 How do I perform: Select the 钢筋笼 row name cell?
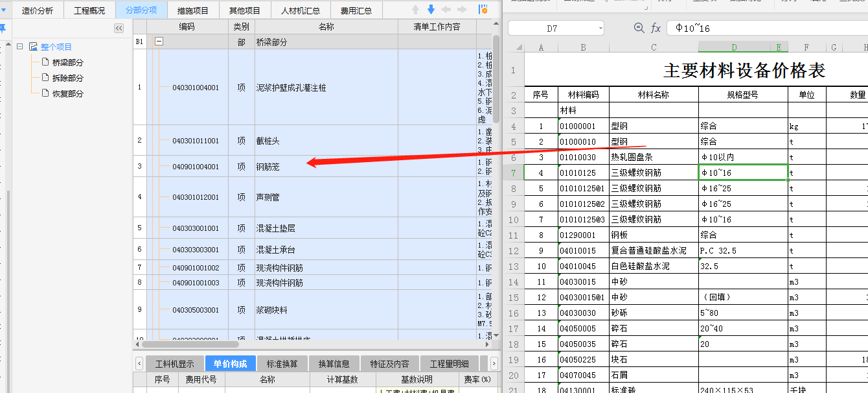click(326, 167)
